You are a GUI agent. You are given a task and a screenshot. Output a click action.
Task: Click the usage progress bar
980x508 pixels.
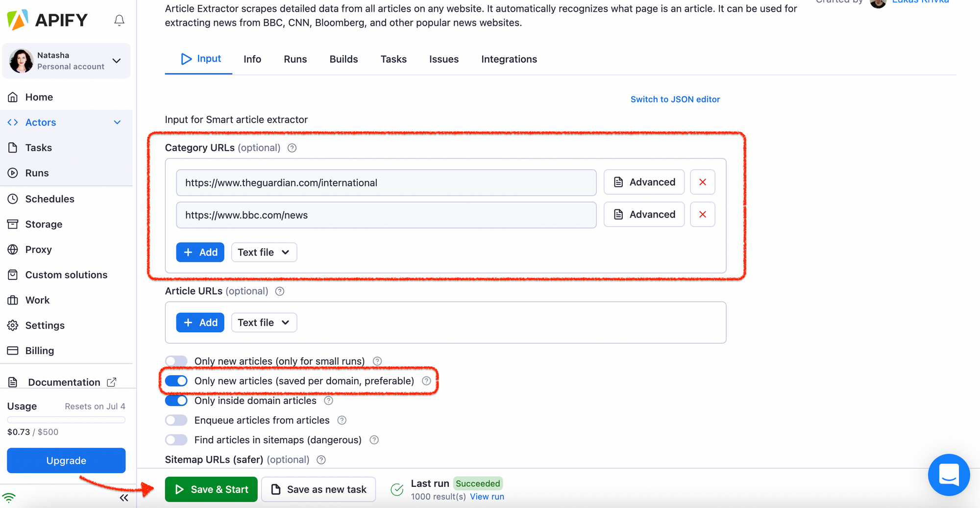[x=66, y=420]
